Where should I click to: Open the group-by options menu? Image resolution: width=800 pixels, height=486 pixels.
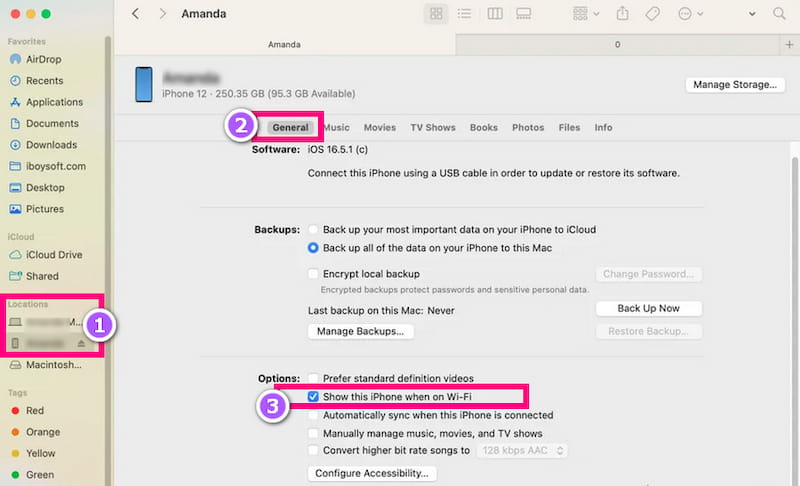pyautogui.click(x=585, y=14)
